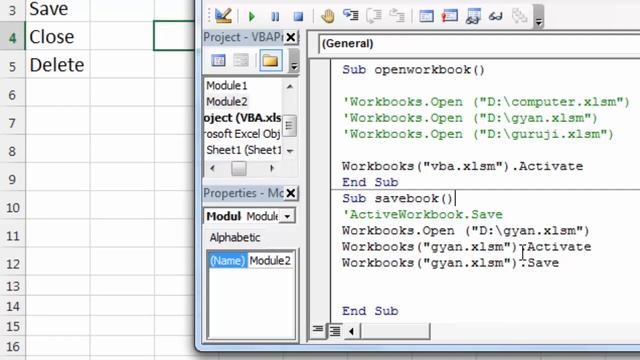
Task: Click Workbooks("vba.xlsm").Activate line
Action: [462, 167]
